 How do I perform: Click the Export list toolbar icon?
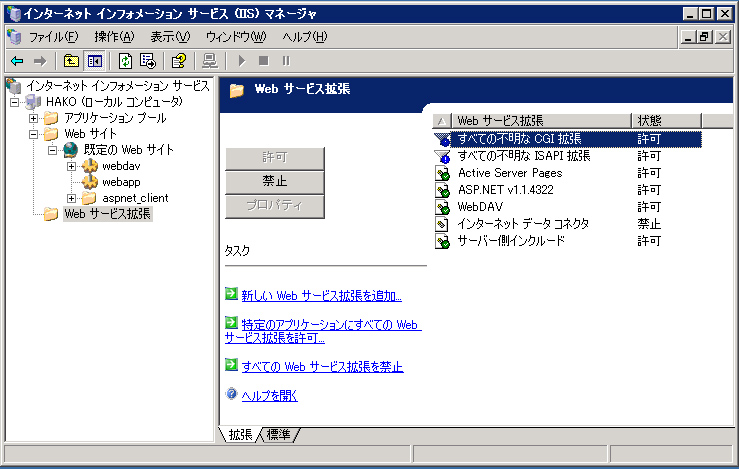148,61
